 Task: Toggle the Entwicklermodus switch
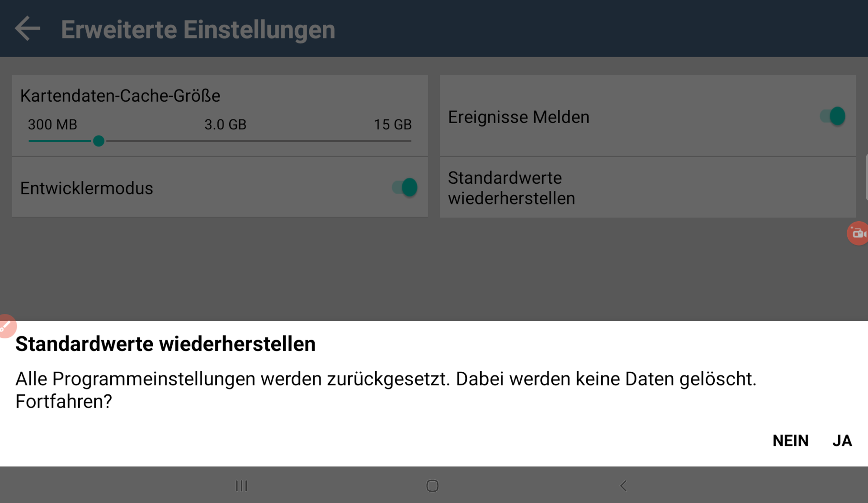point(405,187)
